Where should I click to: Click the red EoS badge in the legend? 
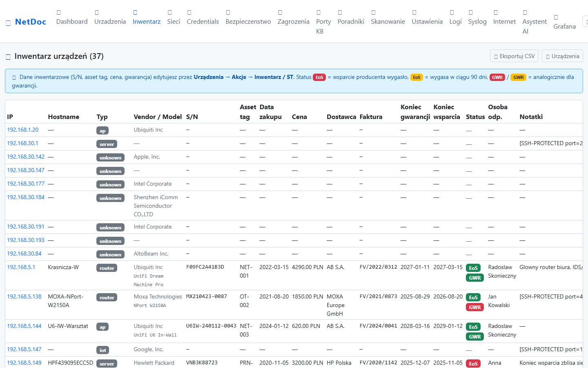(319, 77)
